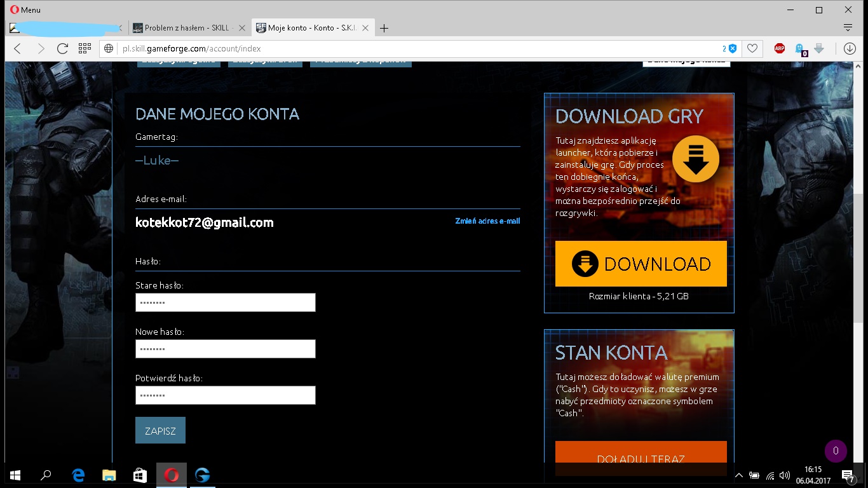Click the 'Stare hasło' password field
868x488 pixels.
tap(226, 302)
